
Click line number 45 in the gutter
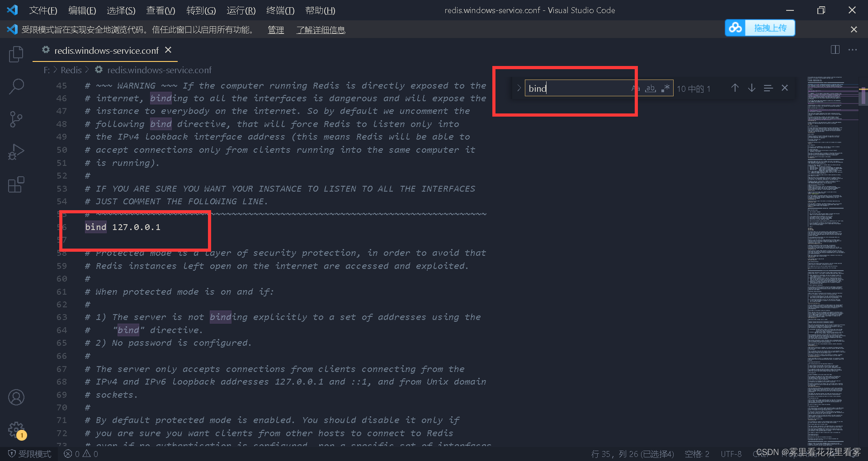61,85
